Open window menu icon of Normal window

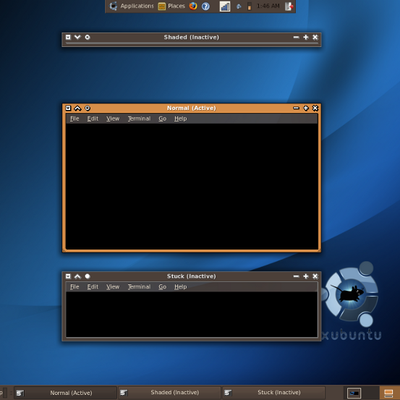click(68, 108)
